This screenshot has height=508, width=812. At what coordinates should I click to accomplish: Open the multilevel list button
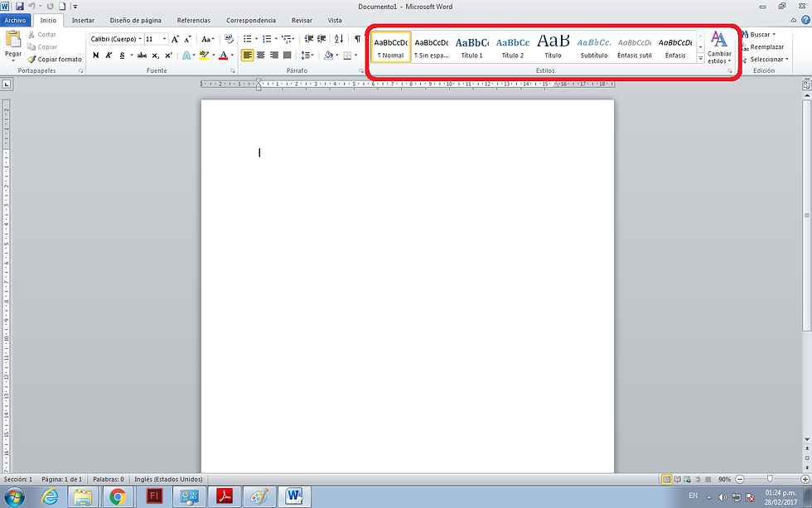[287, 39]
